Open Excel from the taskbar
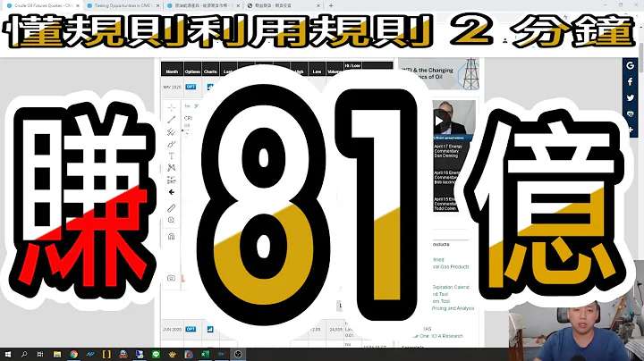 pos(205,354)
